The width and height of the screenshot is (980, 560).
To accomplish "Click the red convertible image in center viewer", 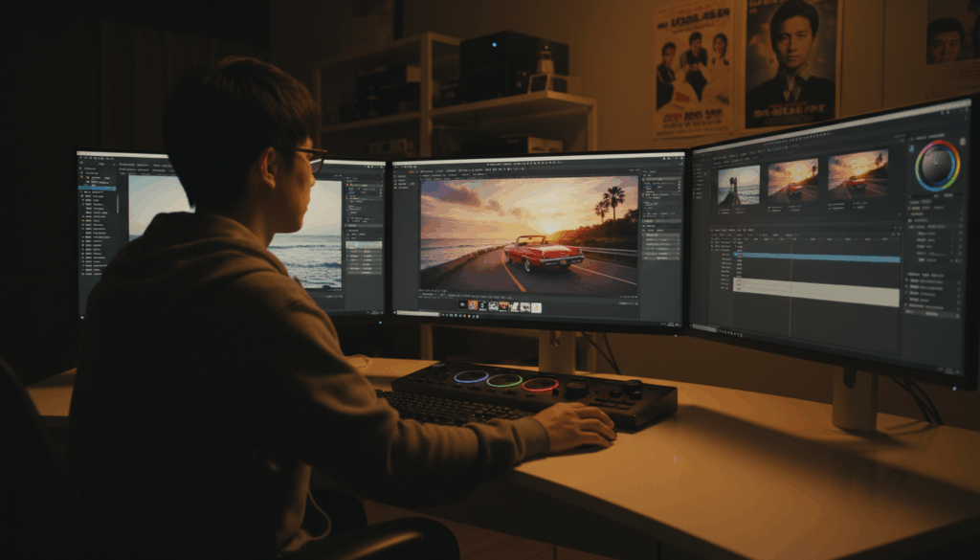I will tap(543, 254).
